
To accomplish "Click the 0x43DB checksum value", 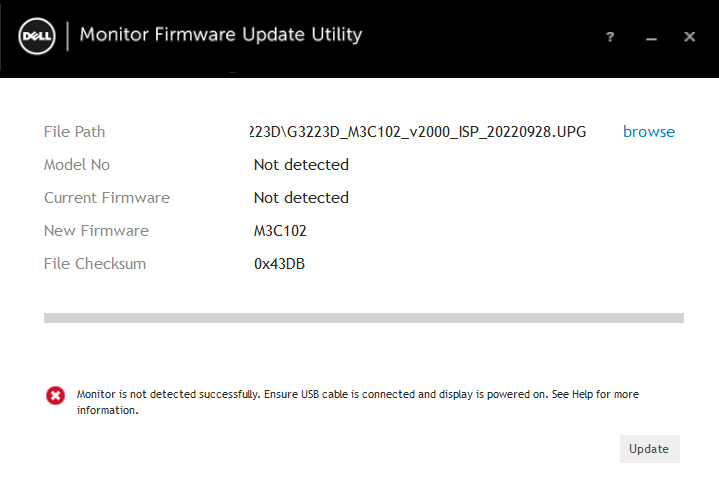I will [279, 264].
